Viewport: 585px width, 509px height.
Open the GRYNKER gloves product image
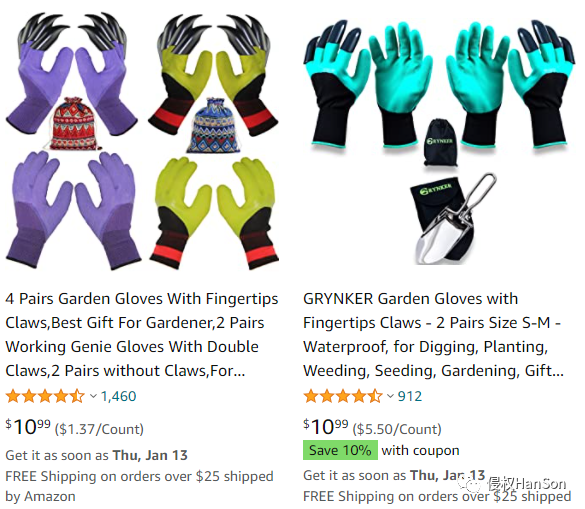(439, 142)
